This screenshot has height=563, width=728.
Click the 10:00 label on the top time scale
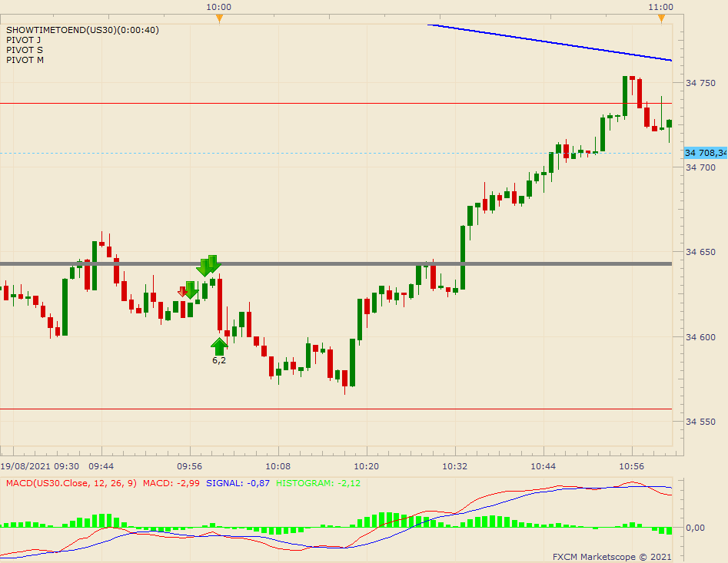point(218,7)
